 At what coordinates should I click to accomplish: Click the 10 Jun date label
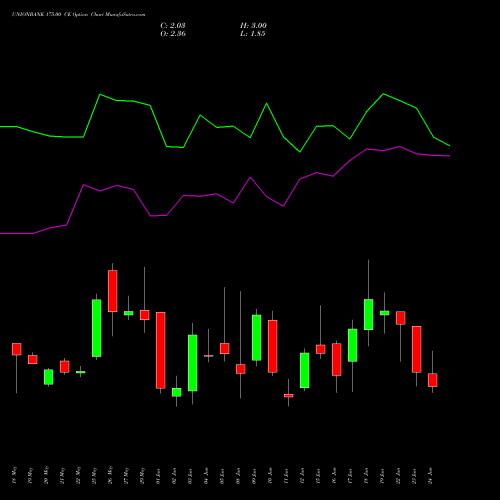(270, 476)
